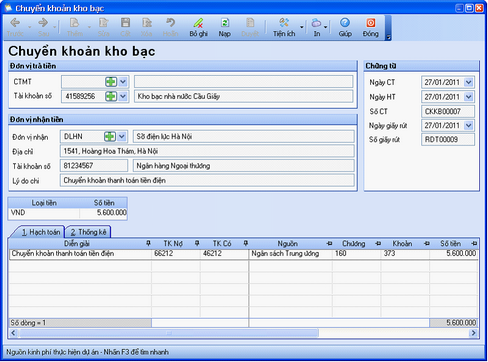
Task: Click the Đóng close toolbar icon
Action: tap(371, 23)
